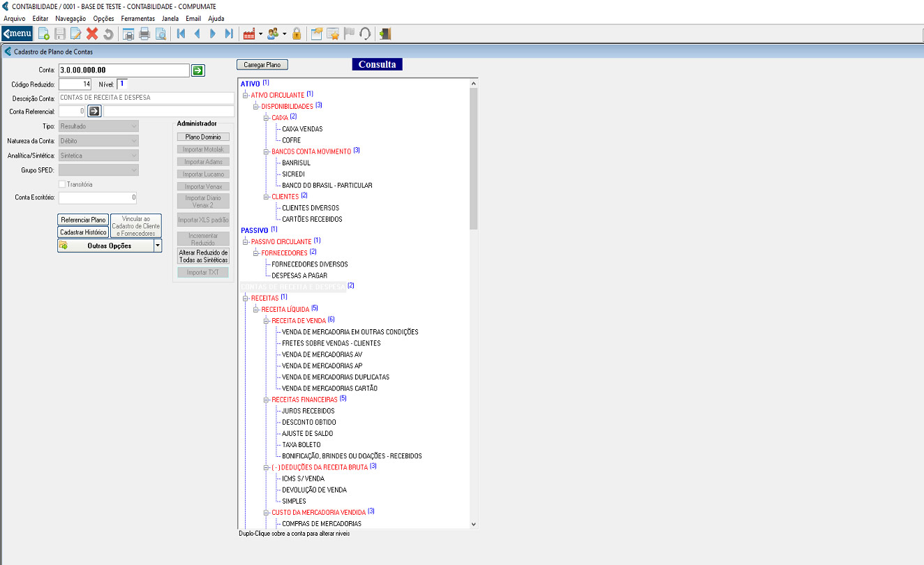Go to the last record arrow
Image resolution: width=924 pixels, height=565 pixels.
[x=229, y=33]
